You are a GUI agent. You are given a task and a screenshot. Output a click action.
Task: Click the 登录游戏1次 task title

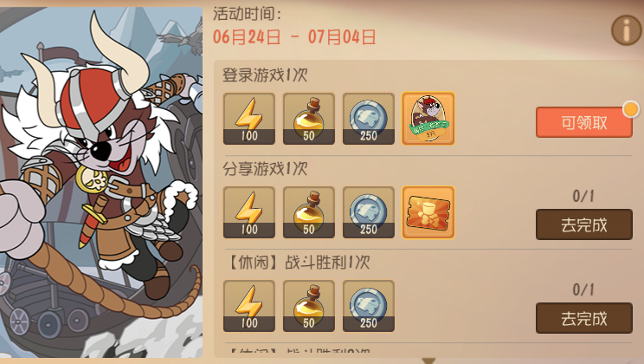click(x=265, y=75)
